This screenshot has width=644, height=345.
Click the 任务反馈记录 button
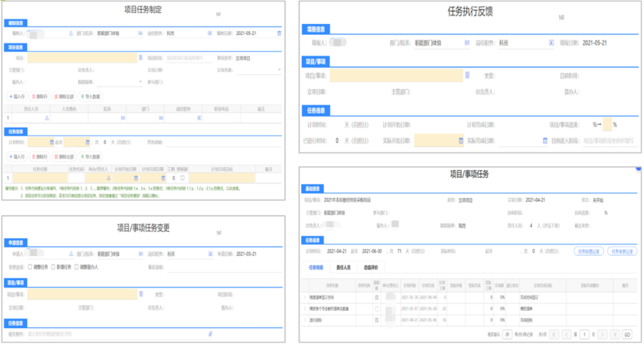(589, 251)
